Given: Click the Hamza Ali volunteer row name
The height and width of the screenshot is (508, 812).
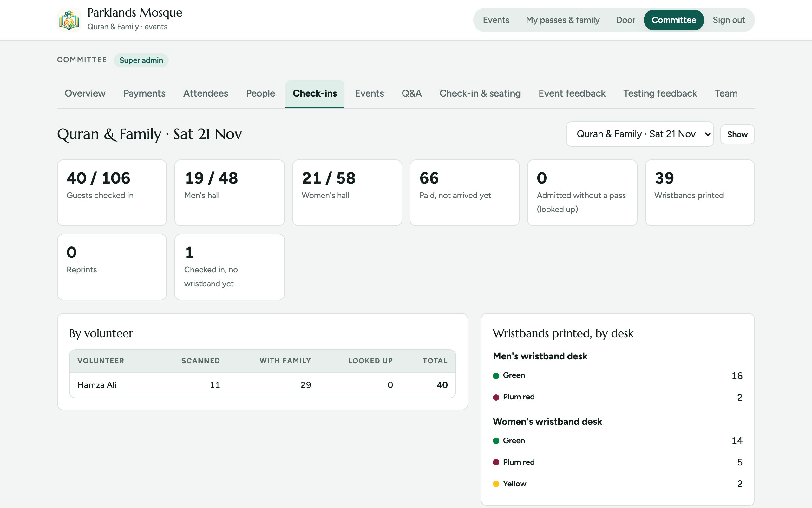Looking at the screenshot, I should (97, 385).
